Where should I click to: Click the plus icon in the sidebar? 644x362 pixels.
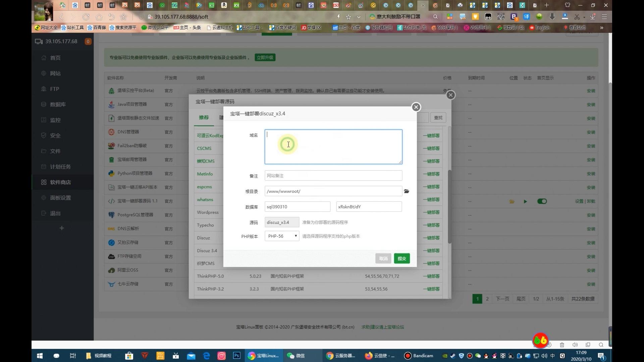62,228
